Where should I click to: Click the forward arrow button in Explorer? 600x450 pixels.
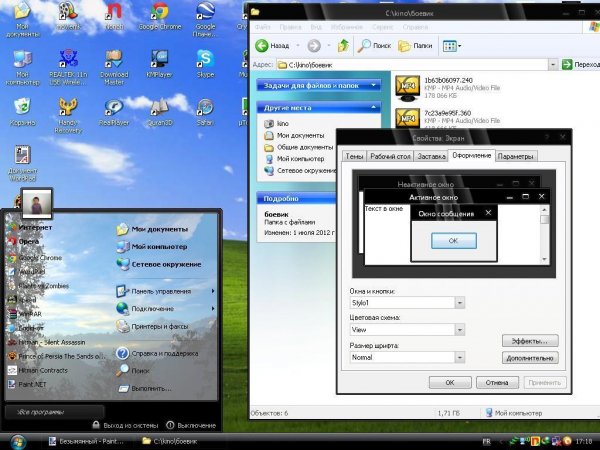pyautogui.click(x=314, y=46)
